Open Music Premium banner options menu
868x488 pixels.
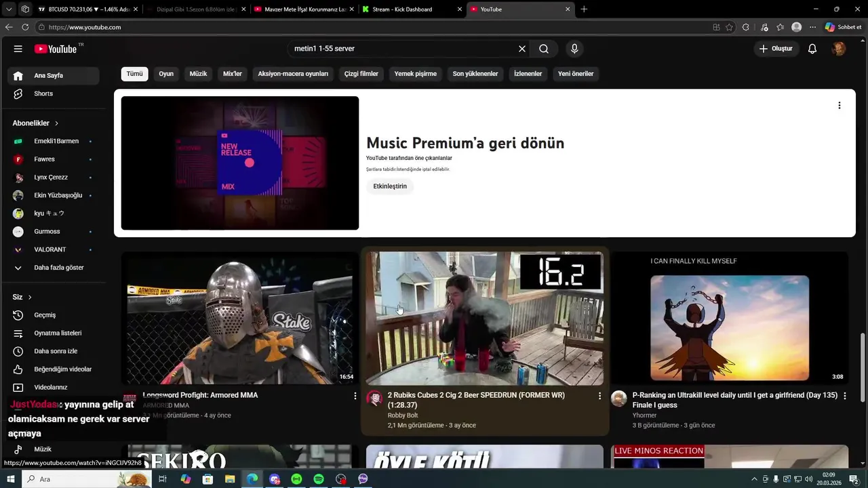tap(840, 106)
